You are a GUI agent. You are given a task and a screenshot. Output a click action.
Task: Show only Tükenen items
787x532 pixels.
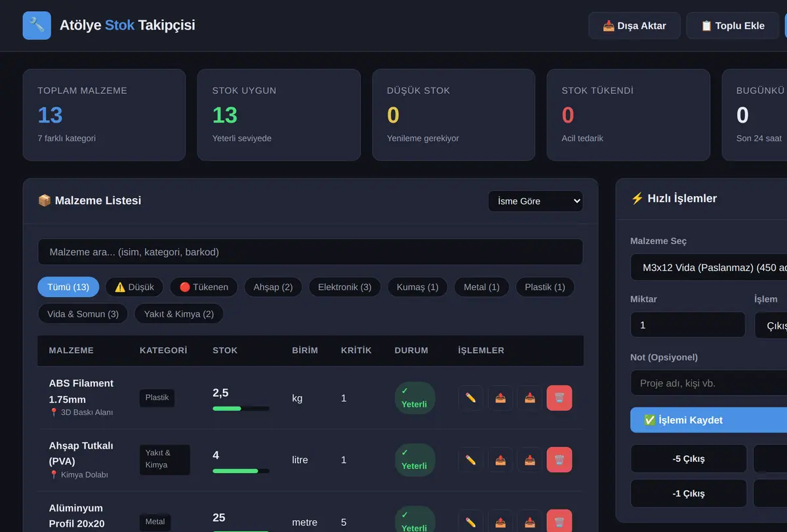[x=204, y=287]
